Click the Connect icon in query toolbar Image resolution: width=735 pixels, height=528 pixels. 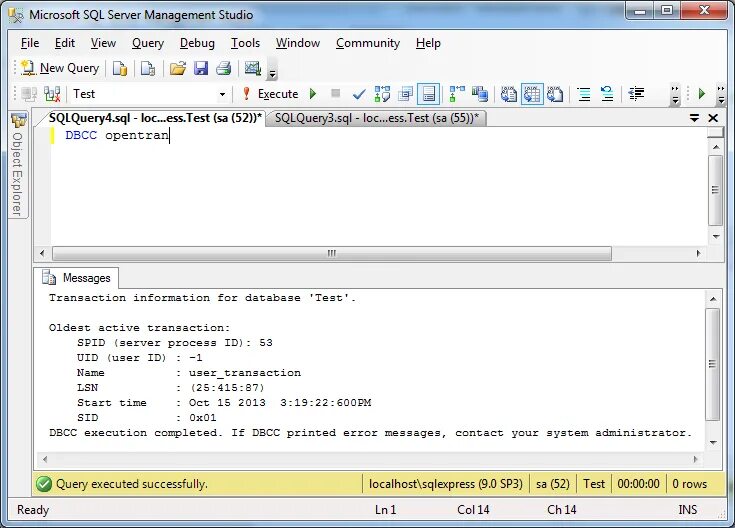click(x=29, y=94)
